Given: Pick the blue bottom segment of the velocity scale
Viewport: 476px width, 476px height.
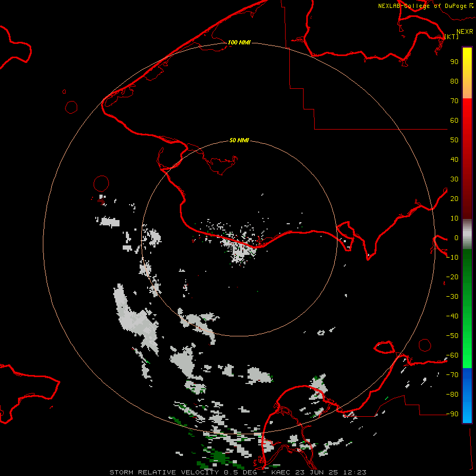Looking at the screenshot, I should tap(467, 395).
